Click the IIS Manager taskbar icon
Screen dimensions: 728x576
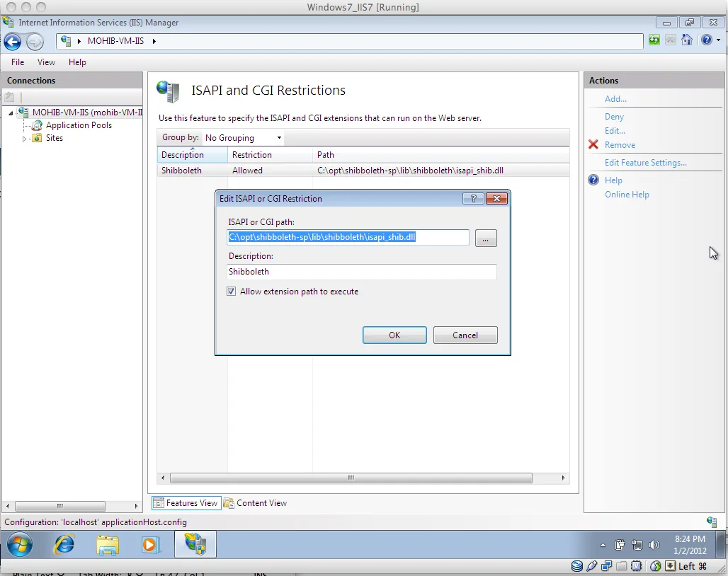(195, 544)
